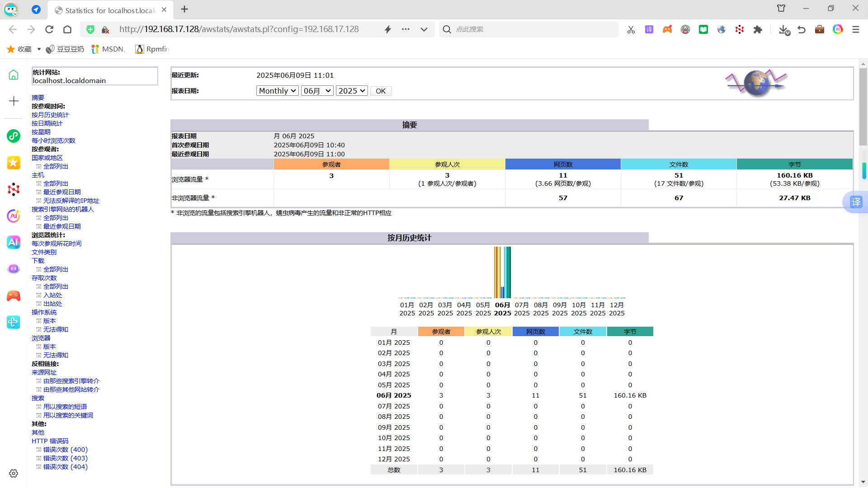Open a new browser tab
The height and width of the screenshot is (488, 868).
coord(184,9)
